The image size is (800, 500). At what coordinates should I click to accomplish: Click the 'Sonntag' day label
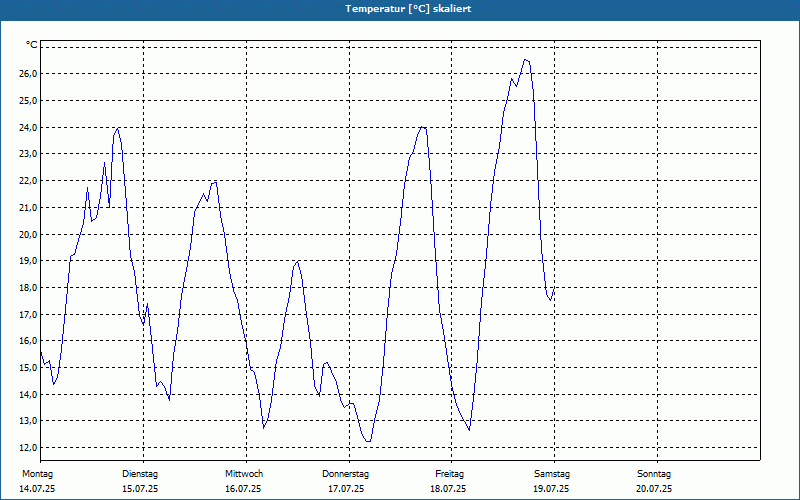click(x=654, y=474)
